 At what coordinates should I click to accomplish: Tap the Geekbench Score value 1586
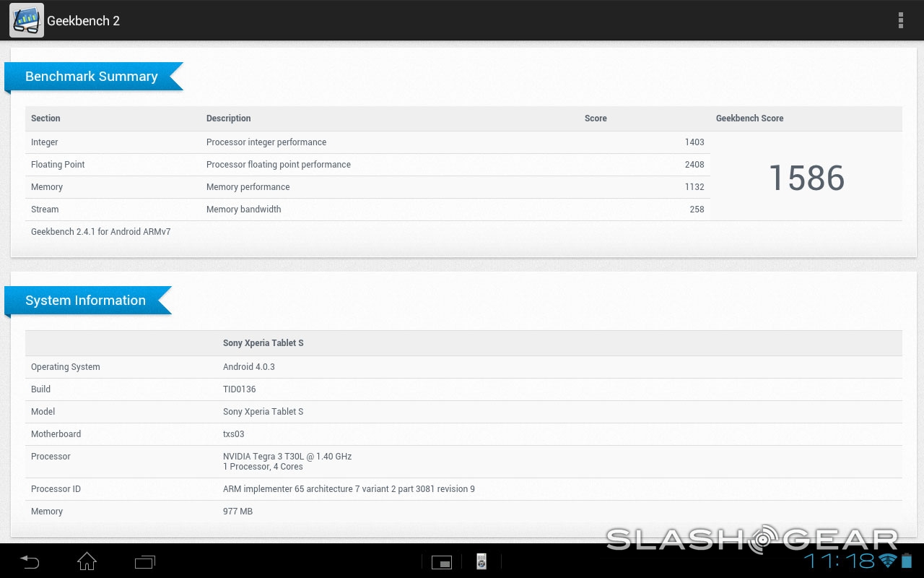click(x=806, y=178)
